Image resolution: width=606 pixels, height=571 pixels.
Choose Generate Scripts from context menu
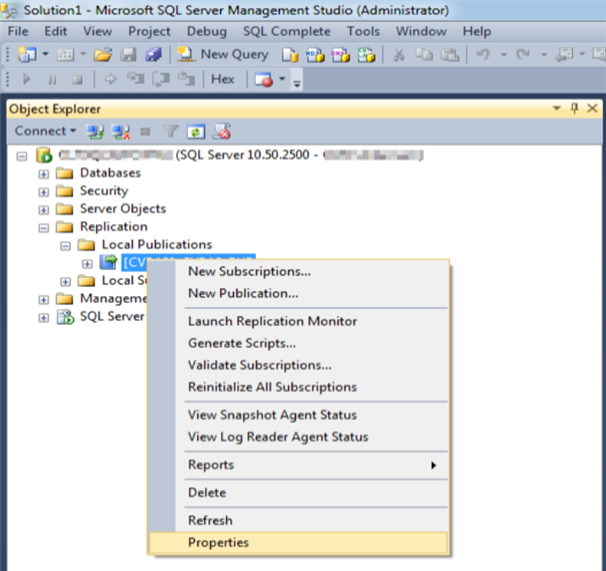pos(298,343)
